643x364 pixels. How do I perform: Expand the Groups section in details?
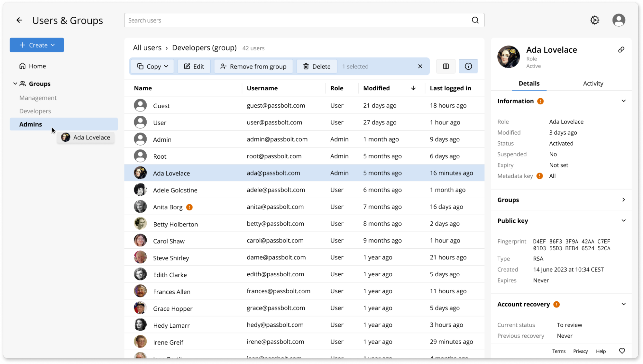click(x=623, y=200)
